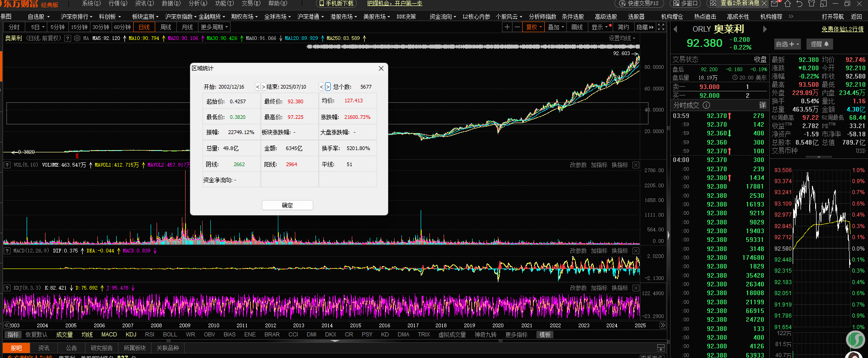868x358 pixels.
Task: Open the 条件选股 toolbar item
Action: 573,17
